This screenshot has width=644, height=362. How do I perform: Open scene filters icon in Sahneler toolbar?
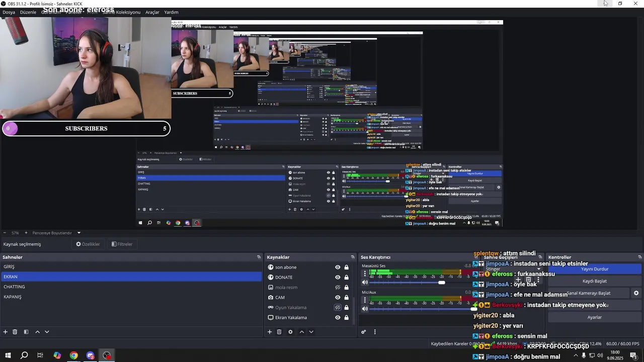[26, 332]
